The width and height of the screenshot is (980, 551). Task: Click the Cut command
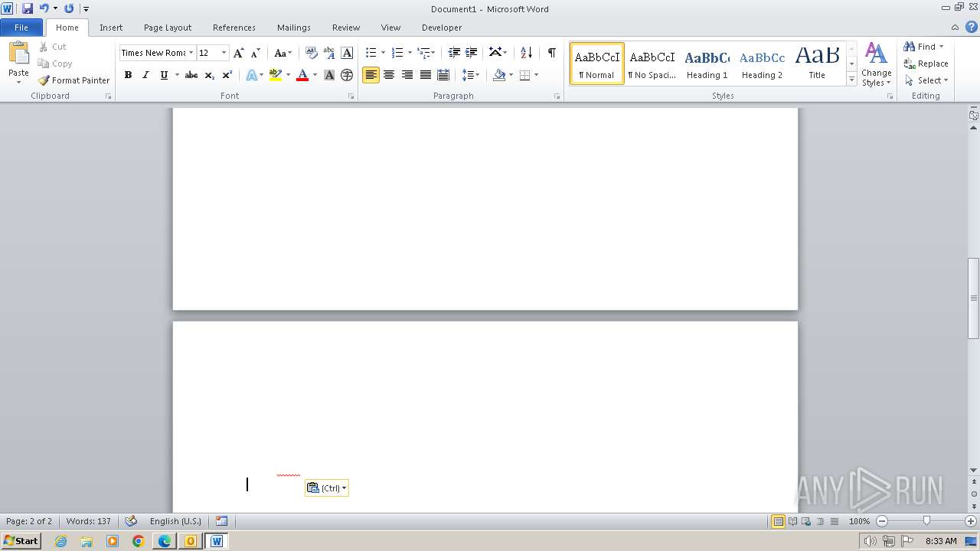tap(52, 47)
